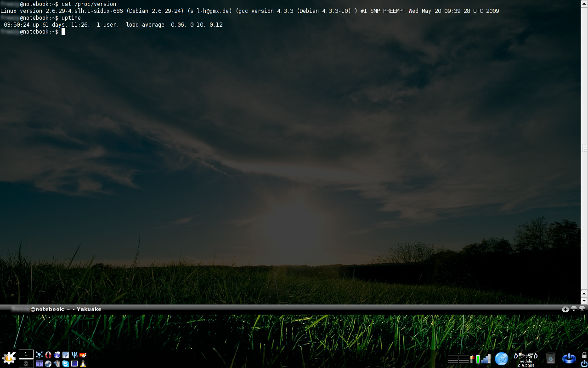Add a new Yakuake session with plus button
The image size is (588, 368).
coord(565,309)
